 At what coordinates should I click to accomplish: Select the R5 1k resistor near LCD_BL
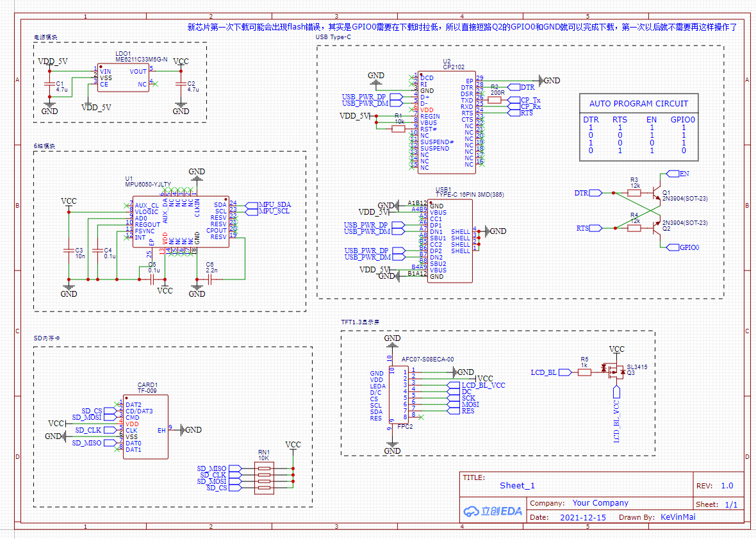coord(584,372)
